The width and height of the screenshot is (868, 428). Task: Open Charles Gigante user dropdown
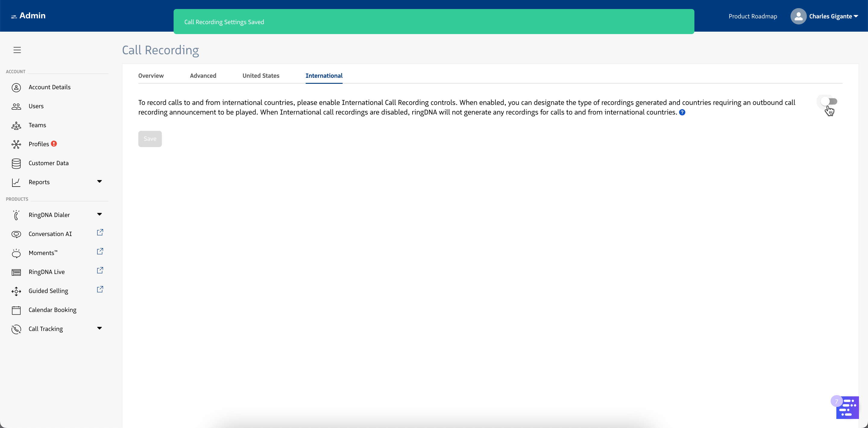pos(833,17)
